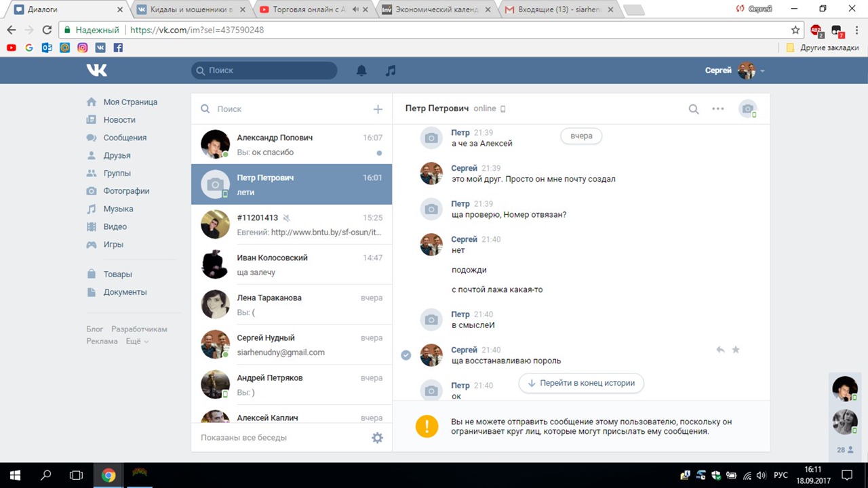
Task: Bookmark this page with the star icon
Action: coord(795,30)
